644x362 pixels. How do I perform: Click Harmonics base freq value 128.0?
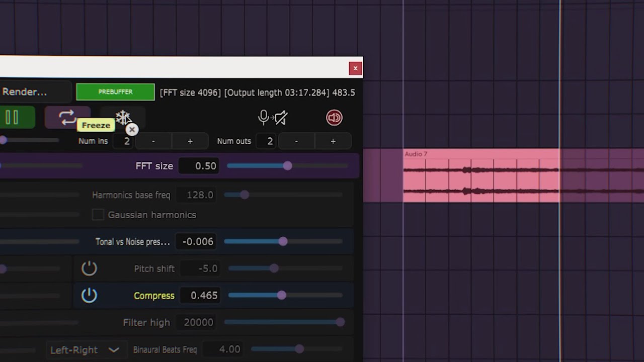coord(196,195)
